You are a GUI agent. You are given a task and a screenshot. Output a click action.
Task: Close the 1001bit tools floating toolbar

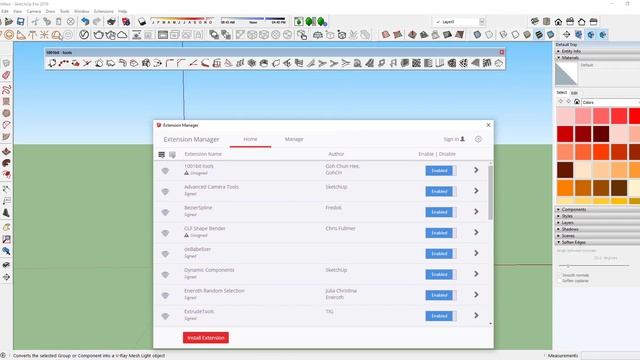point(502,52)
